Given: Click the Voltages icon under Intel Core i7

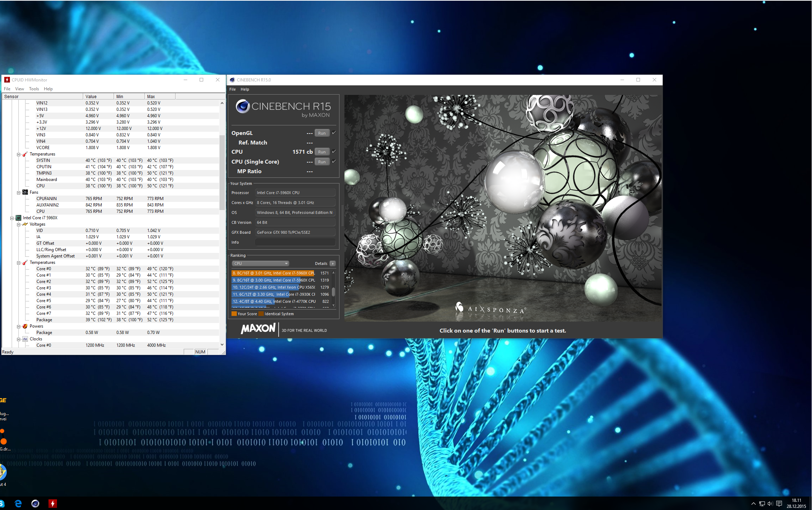Looking at the screenshot, I should 25,224.
